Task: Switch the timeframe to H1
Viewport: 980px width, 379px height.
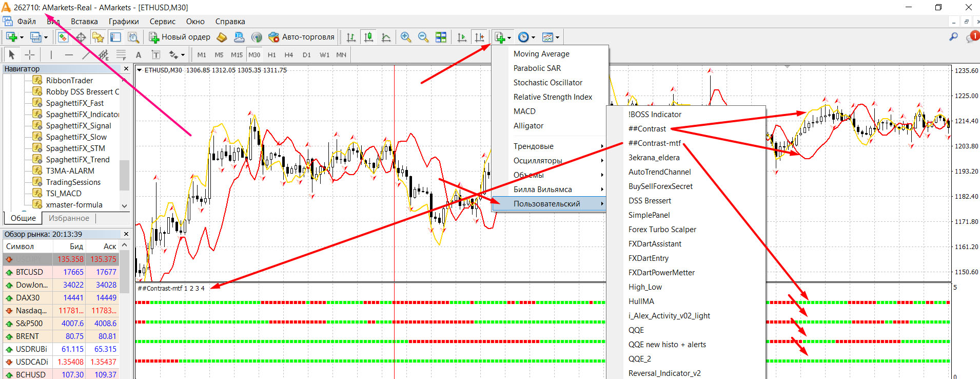Action: click(x=272, y=54)
